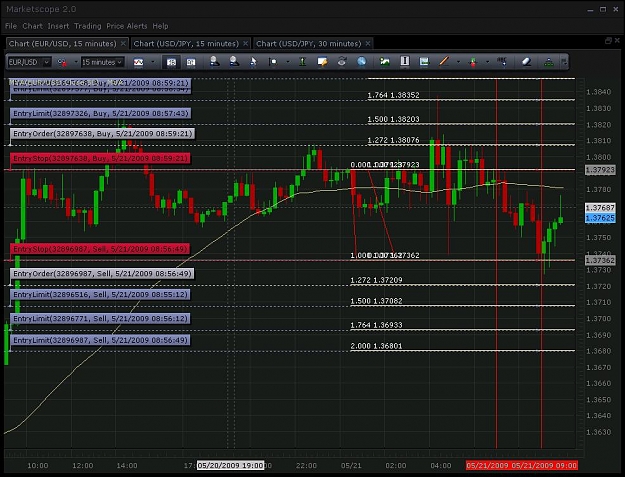Click Fibonacci level 1.500 1.38203
The image size is (625, 477).
(x=393, y=119)
